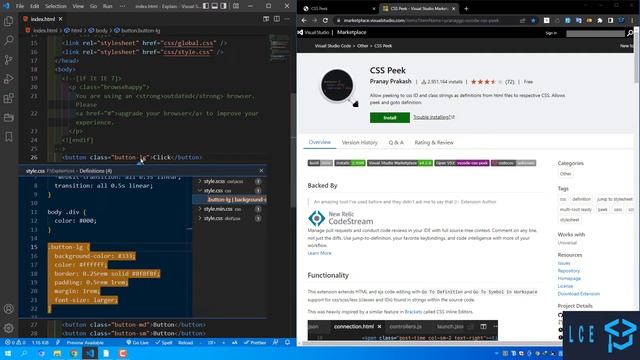Image resolution: width=640 pixels, height=360 pixels.
Task: Close the index.html editor tab
Action: [60, 19]
